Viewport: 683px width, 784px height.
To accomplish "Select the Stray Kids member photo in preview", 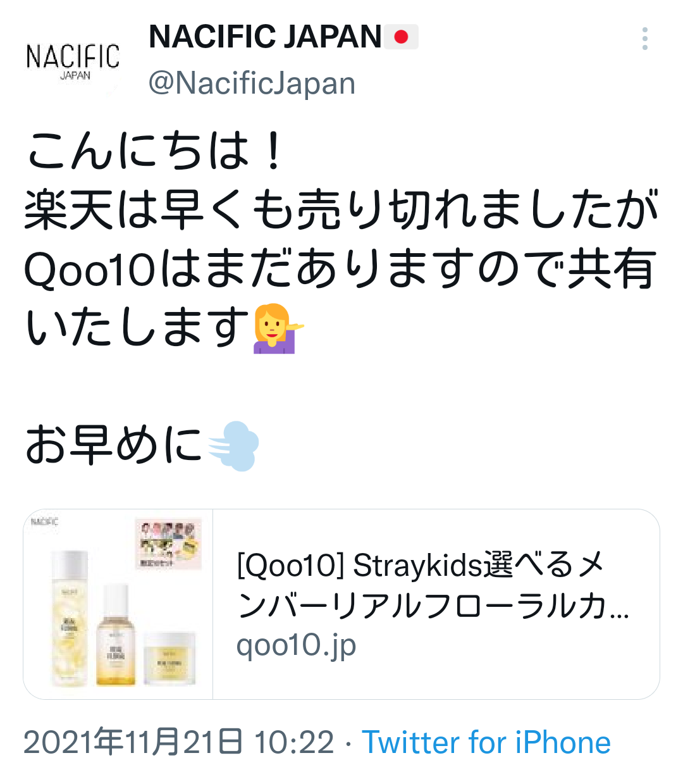I will [x=168, y=544].
